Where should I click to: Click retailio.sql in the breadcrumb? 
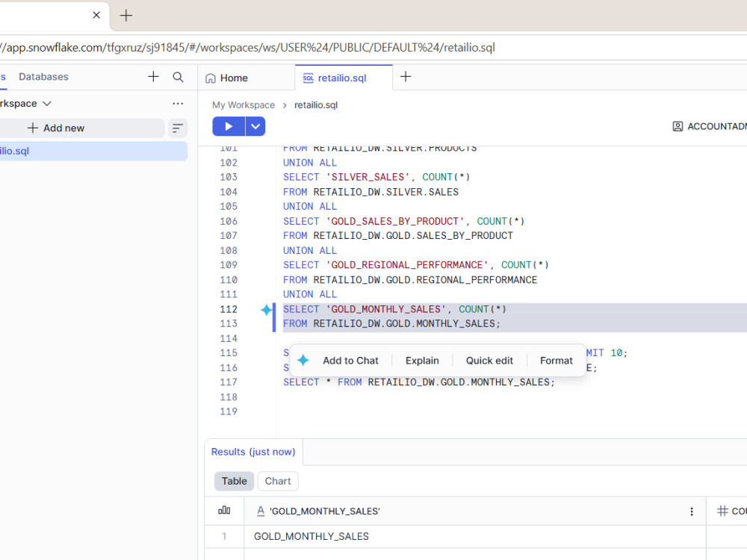[x=316, y=105]
